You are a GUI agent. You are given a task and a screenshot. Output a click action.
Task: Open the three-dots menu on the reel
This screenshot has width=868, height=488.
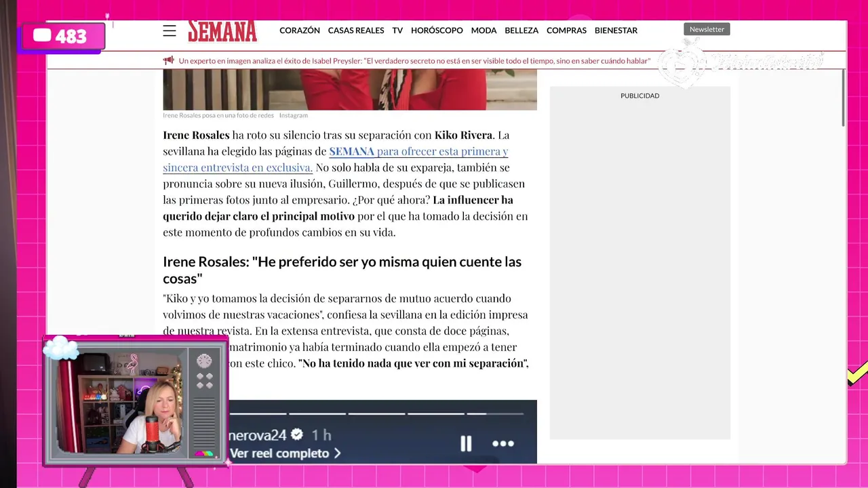(x=503, y=443)
